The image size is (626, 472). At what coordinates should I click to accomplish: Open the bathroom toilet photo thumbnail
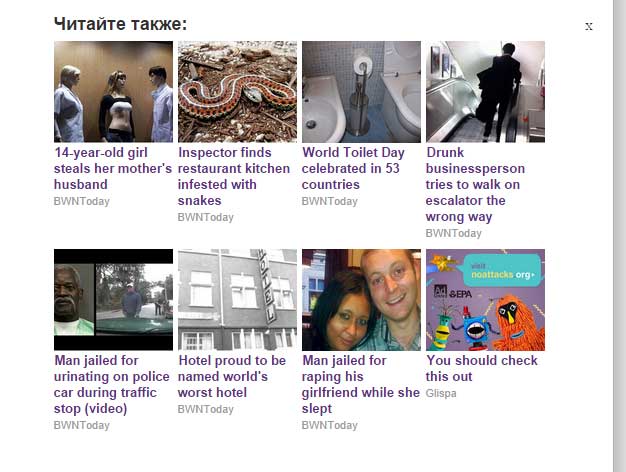pos(361,91)
